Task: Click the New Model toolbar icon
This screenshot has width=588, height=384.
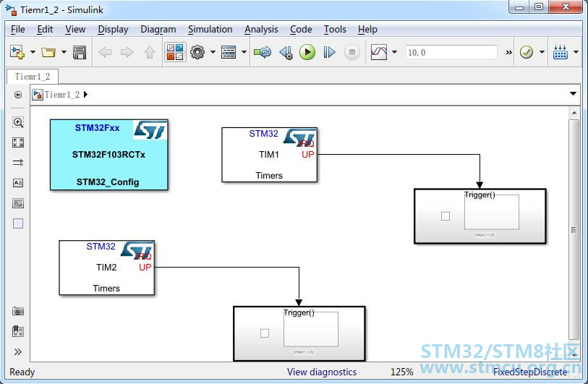Action: click(17, 52)
